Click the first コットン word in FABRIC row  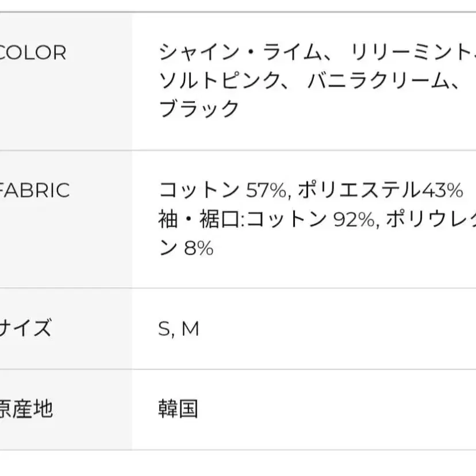click(198, 190)
